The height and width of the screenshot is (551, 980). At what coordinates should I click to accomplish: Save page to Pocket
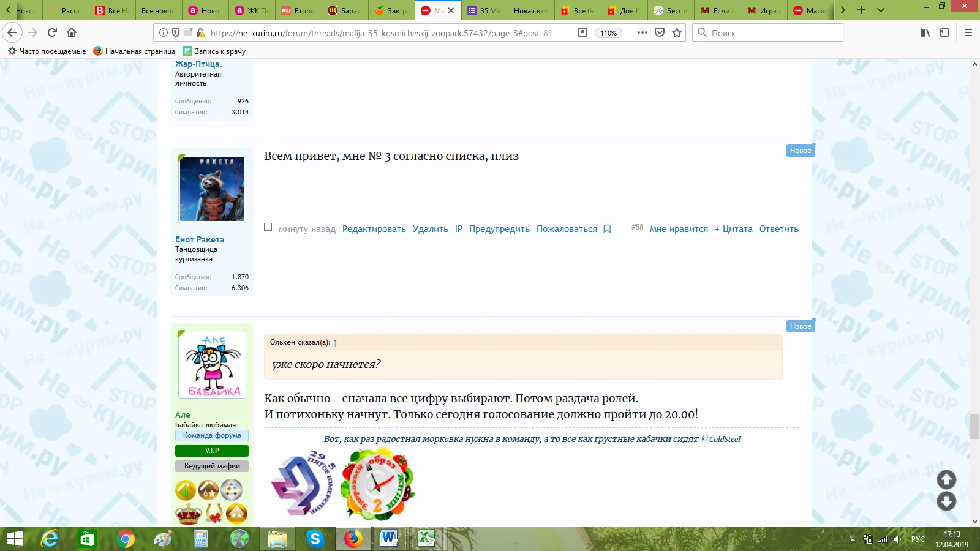pos(660,32)
